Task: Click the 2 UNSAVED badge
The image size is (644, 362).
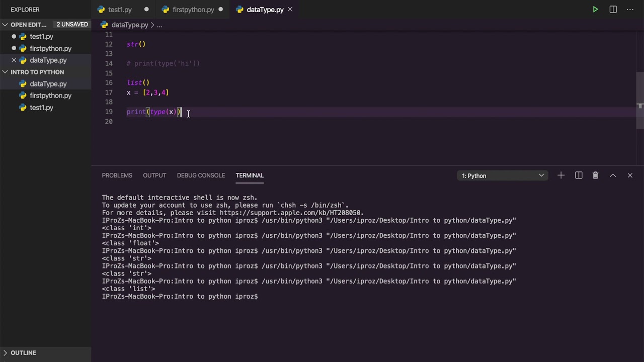Action: point(72,25)
